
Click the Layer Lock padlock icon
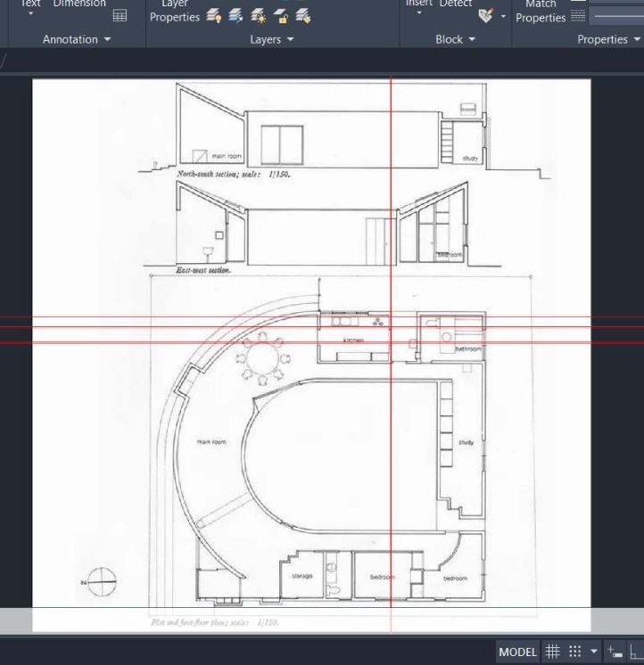(x=280, y=17)
